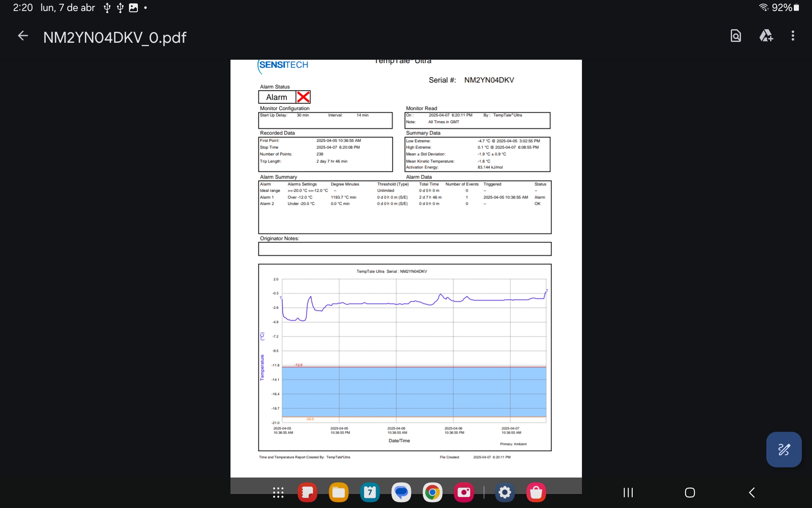The height and width of the screenshot is (508, 812).
Task: Select Alarm 1 triggered time 2025-04-05 10:36:55 AM
Action: pyautogui.click(x=505, y=197)
